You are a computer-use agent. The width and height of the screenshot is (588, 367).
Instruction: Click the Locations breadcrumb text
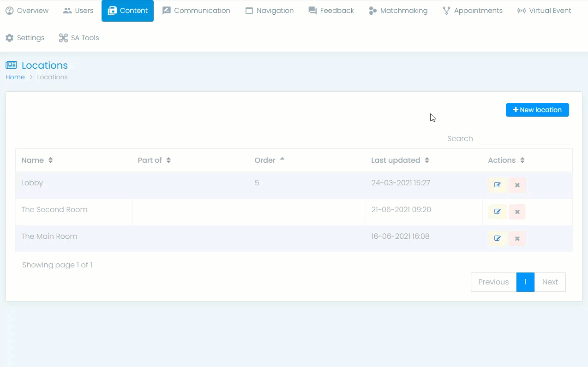pyautogui.click(x=52, y=77)
